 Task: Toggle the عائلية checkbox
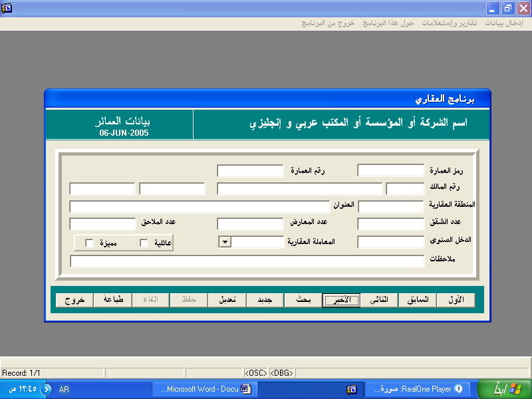(144, 243)
